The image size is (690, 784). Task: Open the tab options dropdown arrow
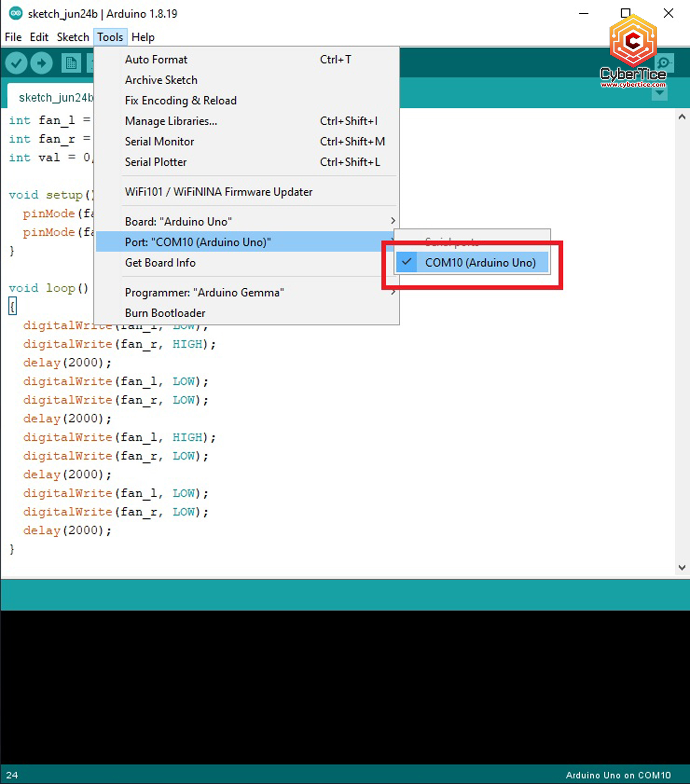(660, 93)
